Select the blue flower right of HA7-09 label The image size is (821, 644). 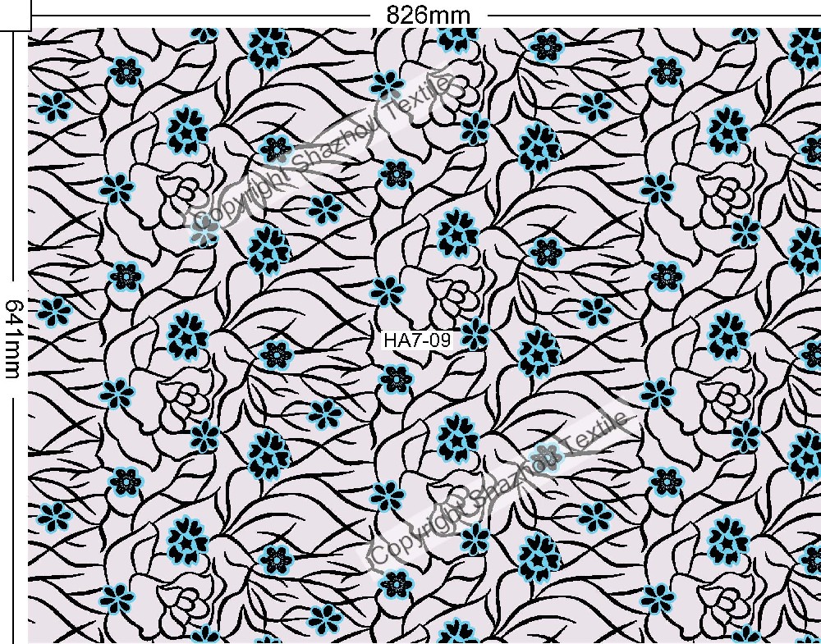475,335
